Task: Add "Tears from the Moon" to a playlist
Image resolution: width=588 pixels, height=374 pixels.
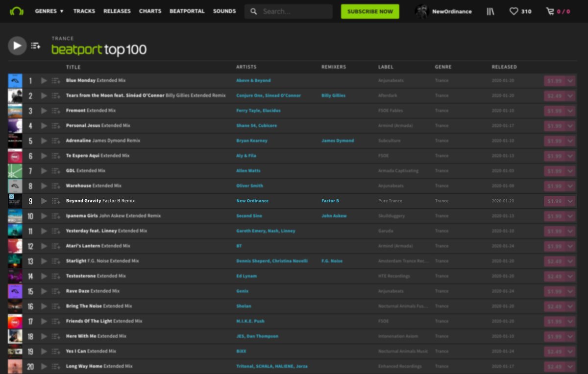Action: pos(56,95)
